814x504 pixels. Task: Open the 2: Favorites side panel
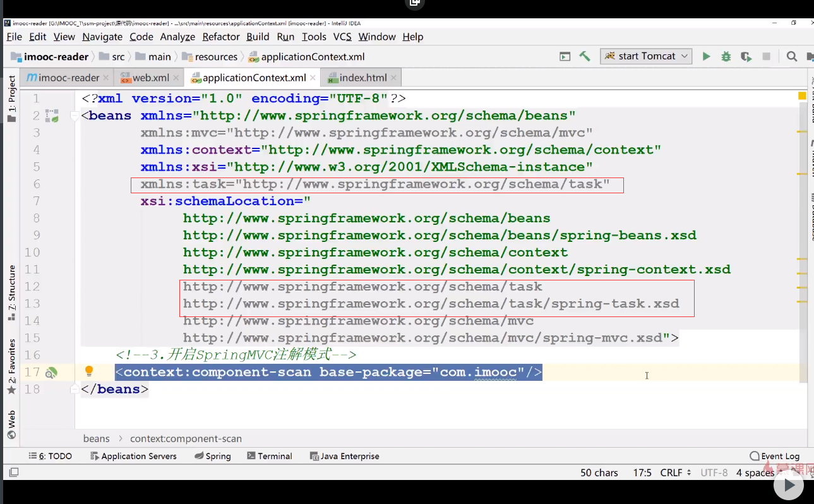click(x=11, y=366)
